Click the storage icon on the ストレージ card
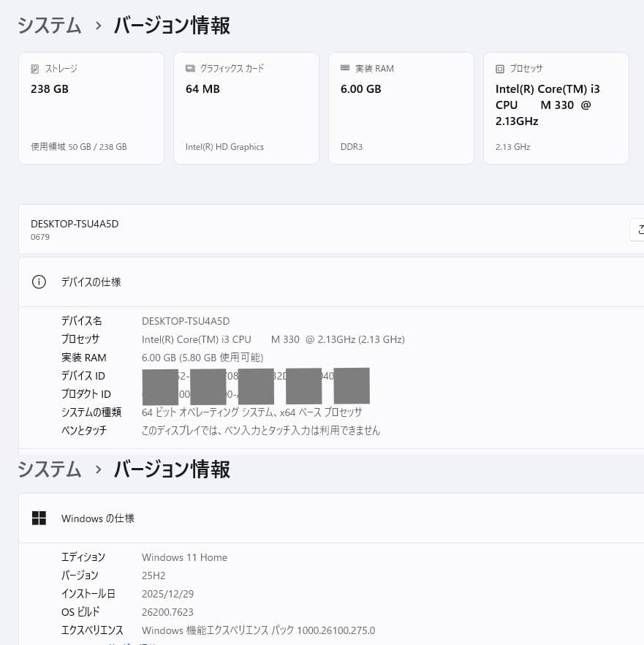 (x=34, y=68)
